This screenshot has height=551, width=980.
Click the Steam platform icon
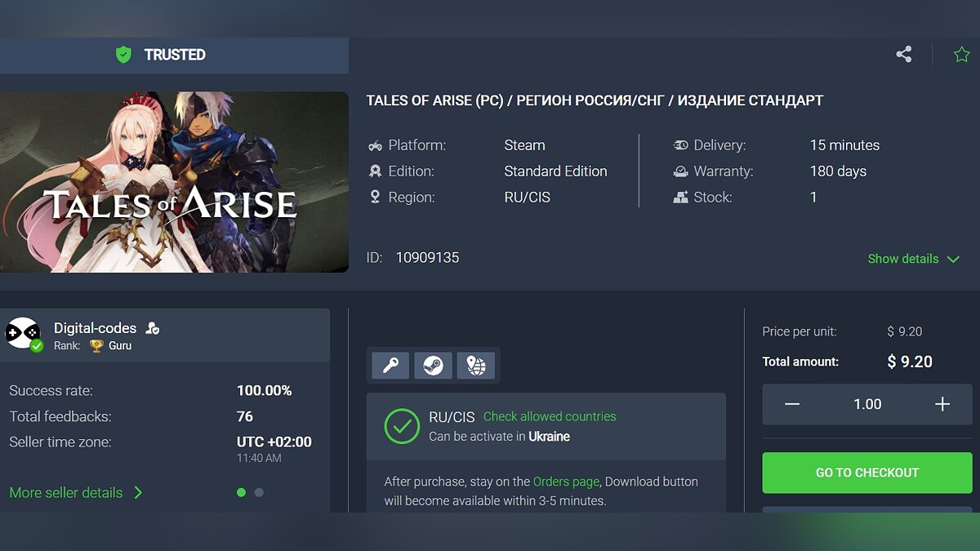[434, 366]
